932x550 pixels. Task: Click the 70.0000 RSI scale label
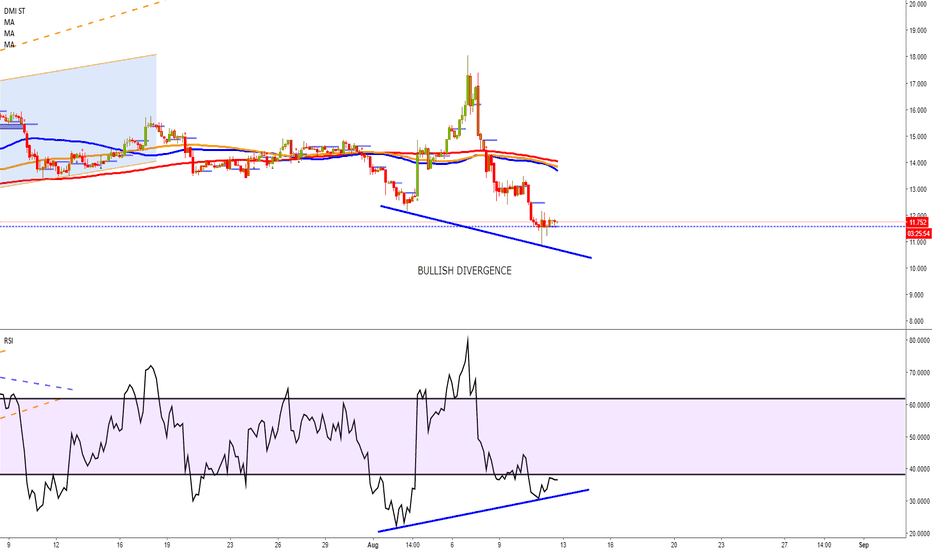pos(919,373)
